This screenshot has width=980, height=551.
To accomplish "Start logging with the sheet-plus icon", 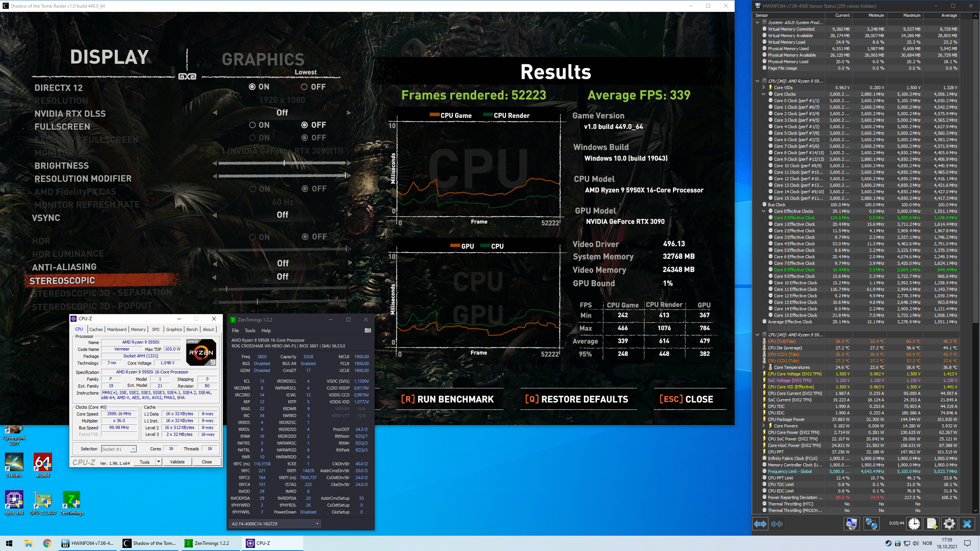I will pos(931,523).
